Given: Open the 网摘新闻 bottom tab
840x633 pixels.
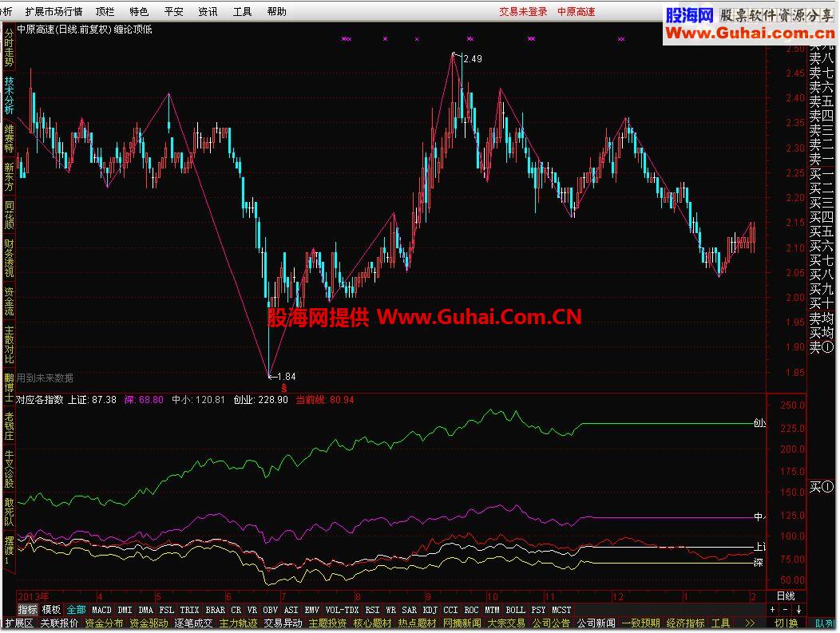Looking at the screenshot, I should (462, 623).
